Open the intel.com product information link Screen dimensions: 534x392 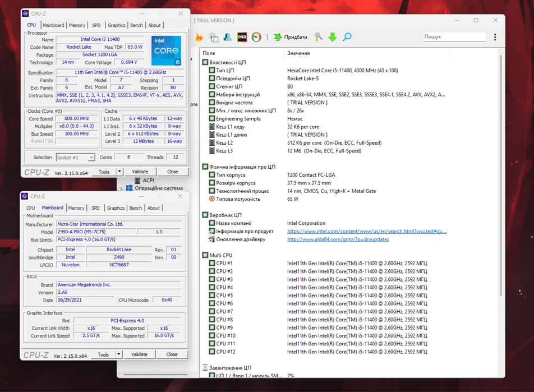(x=367, y=231)
